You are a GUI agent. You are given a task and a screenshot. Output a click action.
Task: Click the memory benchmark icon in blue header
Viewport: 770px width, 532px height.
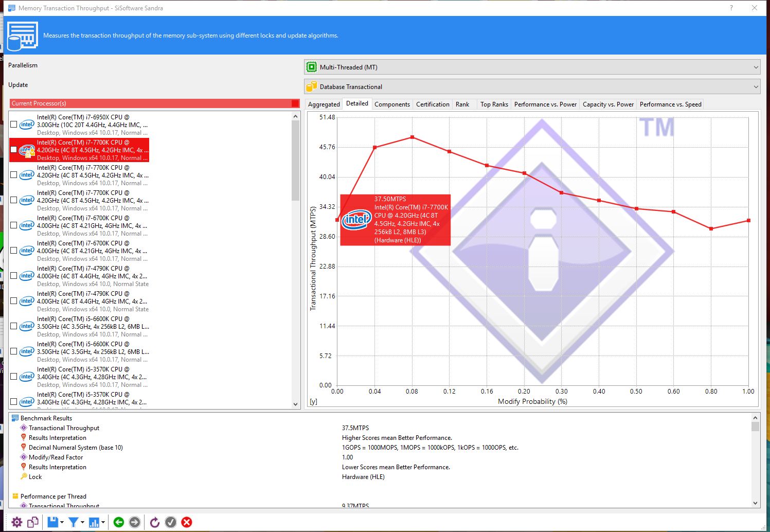point(23,36)
